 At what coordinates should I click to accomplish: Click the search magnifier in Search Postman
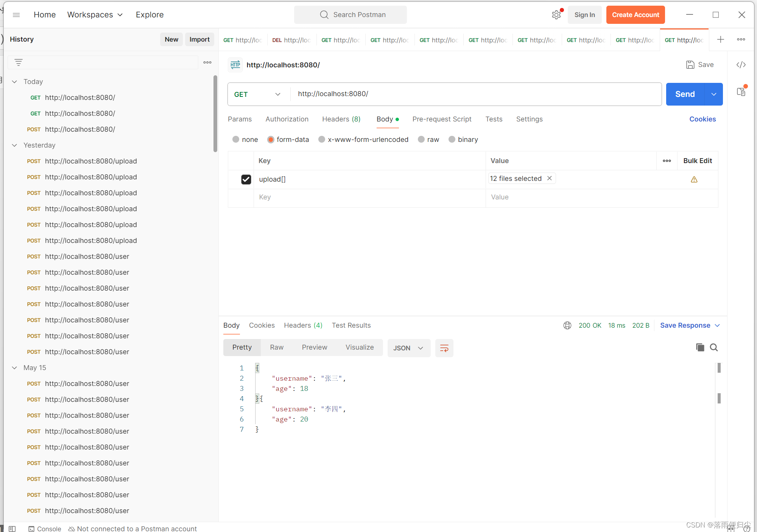coord(324,15)
